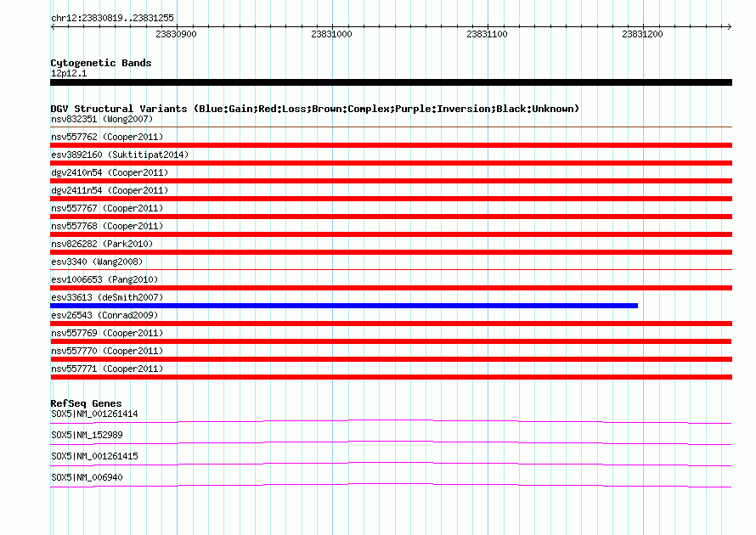Open variant esv26543 (Conrad2009) label

[x=104, y=315]
